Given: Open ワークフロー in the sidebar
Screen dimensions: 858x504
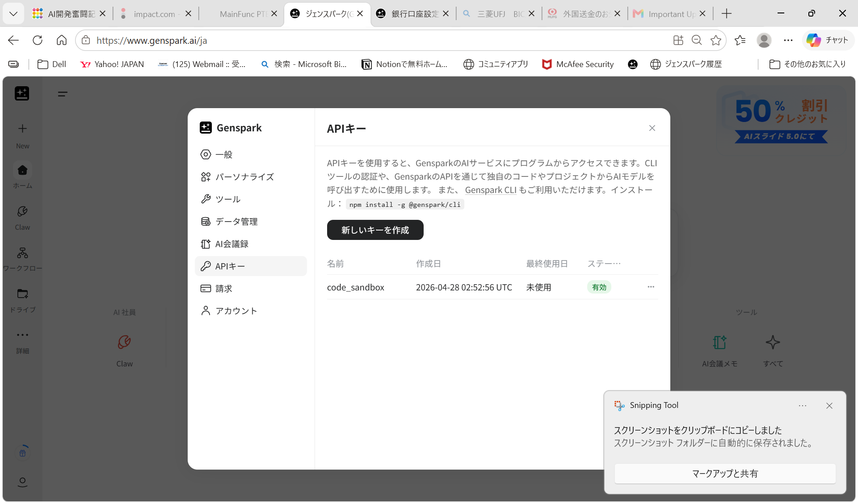Looking at the screenshot, I should tap(22, 259).
